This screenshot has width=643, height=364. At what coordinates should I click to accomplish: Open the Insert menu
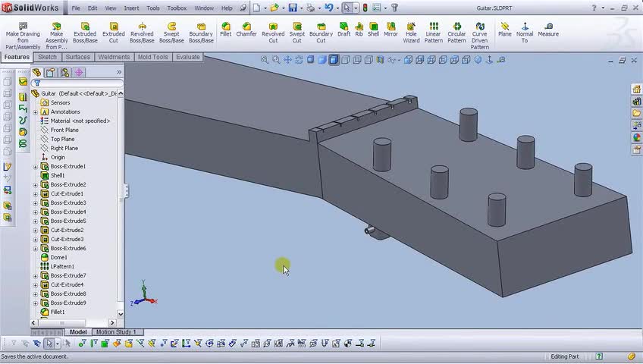pyautogui.click(x=131, y=8)
